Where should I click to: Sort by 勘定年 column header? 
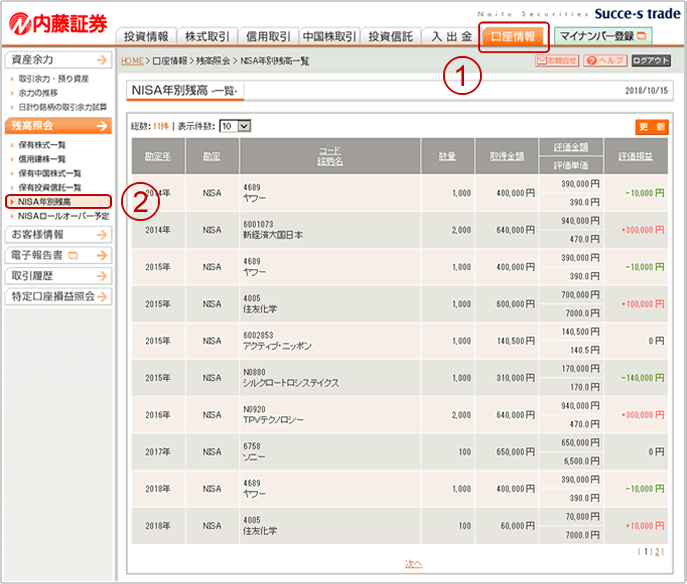157,156
